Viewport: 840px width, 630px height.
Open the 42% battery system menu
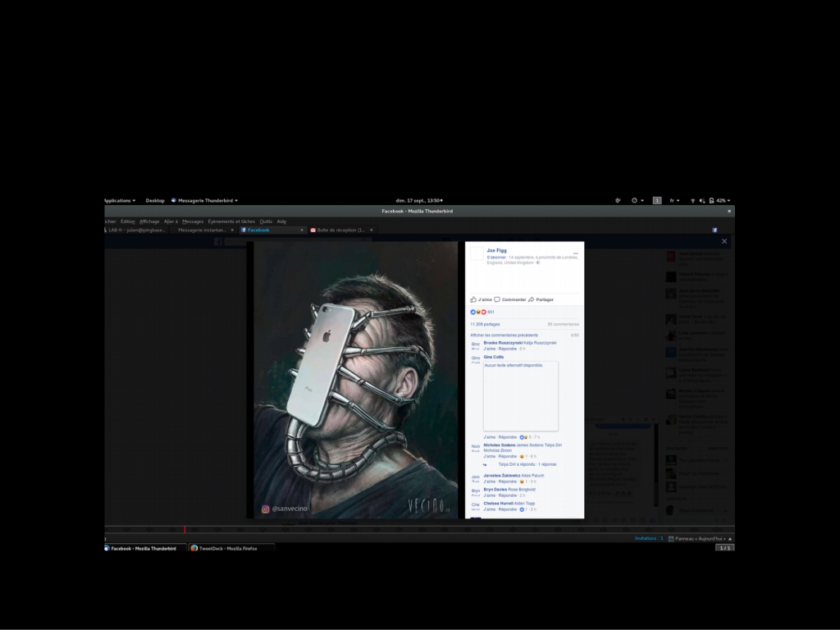(x=720, y=200)
